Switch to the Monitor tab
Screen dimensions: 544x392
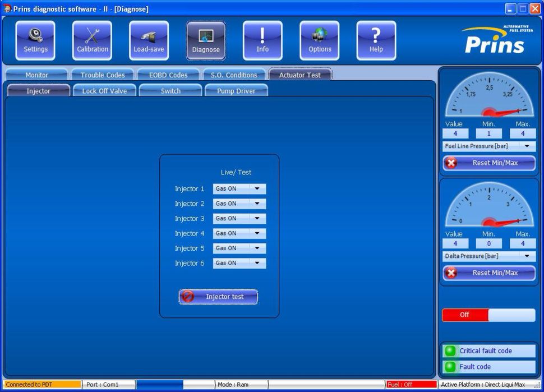[37, 75]
